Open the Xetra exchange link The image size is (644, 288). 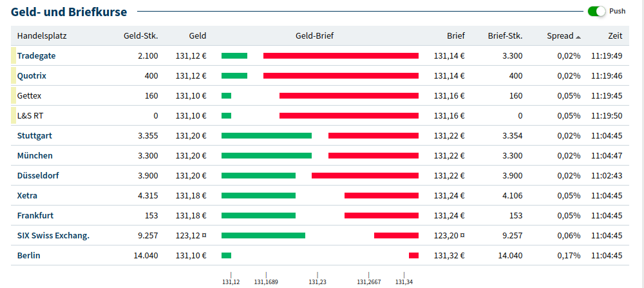pyautogui.click(x=27, y=196)
